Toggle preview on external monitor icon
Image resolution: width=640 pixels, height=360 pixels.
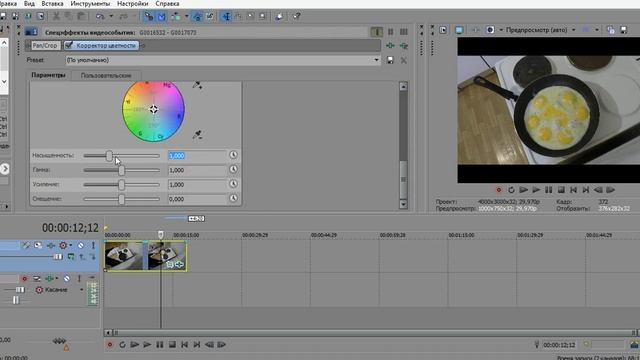click(459, 30)
